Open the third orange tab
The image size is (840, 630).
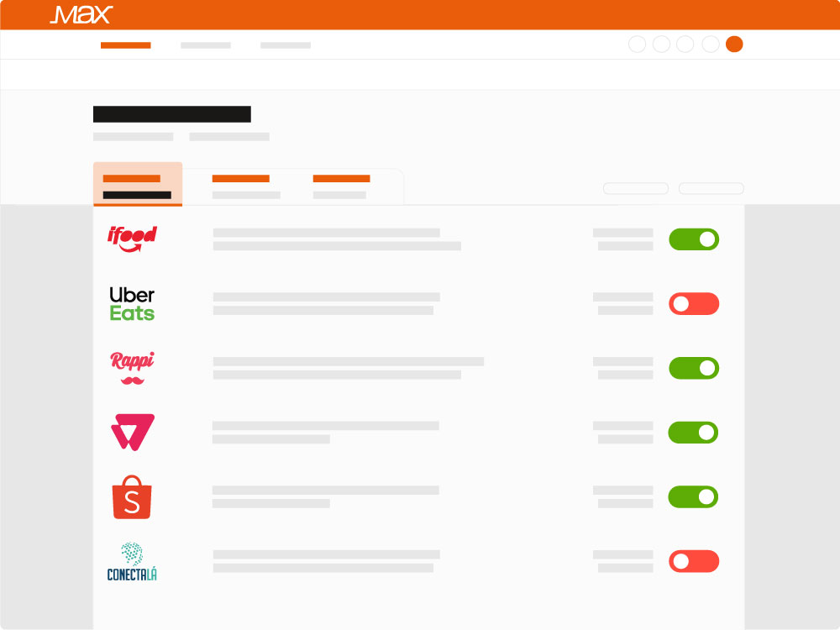[341, 186]
